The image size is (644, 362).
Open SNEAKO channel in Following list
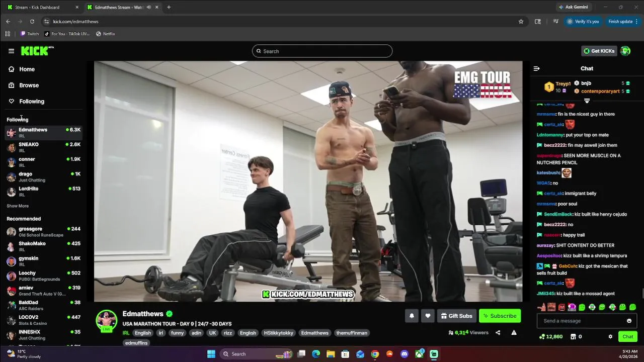(43, 147)
